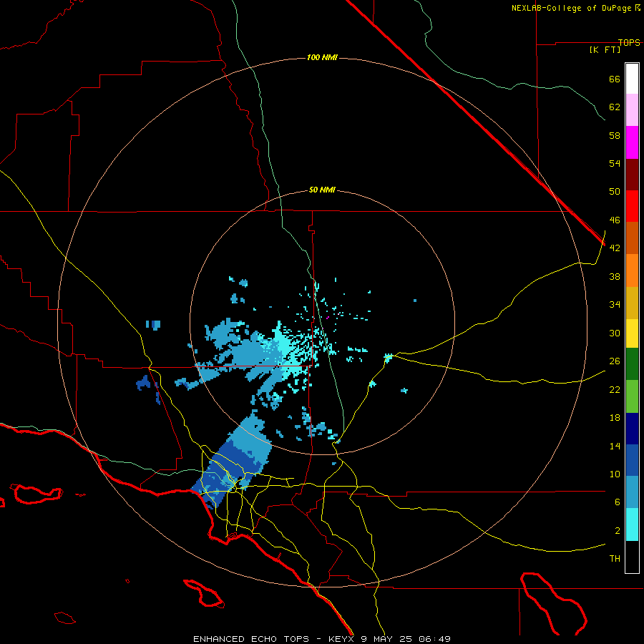Click the black TH threshold legend swatch
Viewport: 644px width, 644px height.
[x=632, y=557]
